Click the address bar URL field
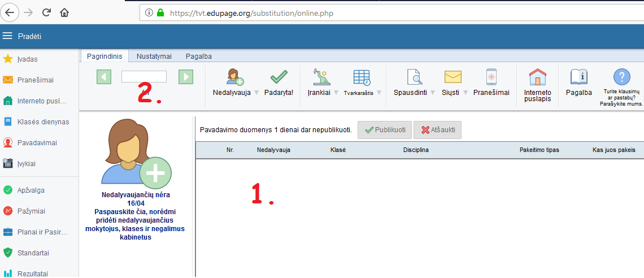The height and width of the screenshot is (278, 644). pos(391,13)
